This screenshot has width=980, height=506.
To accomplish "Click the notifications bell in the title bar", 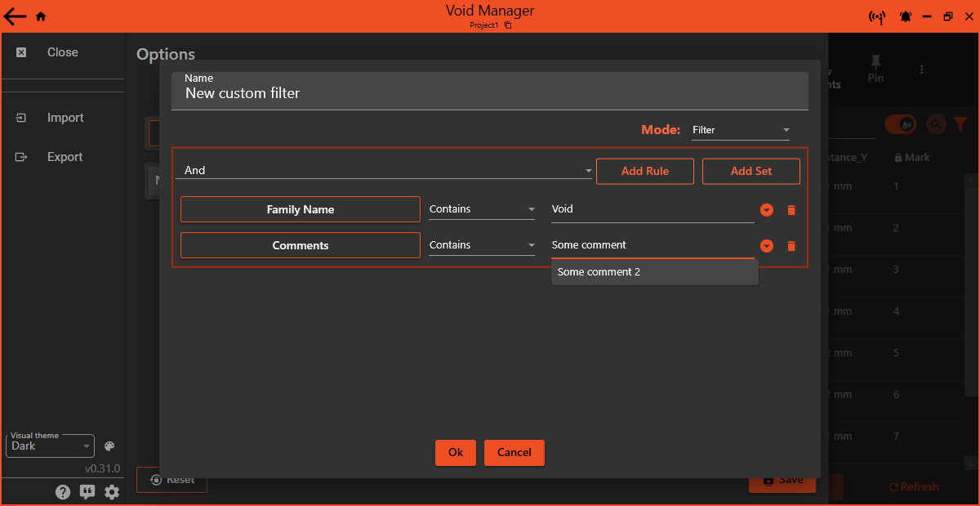I will [905, 16].
